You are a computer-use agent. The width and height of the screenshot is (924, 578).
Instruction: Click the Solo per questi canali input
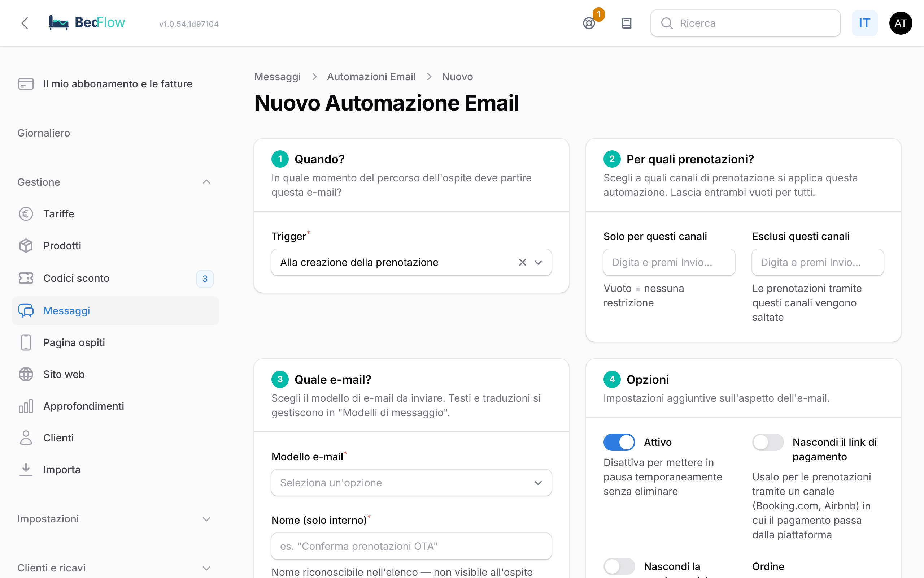(669, 262)
